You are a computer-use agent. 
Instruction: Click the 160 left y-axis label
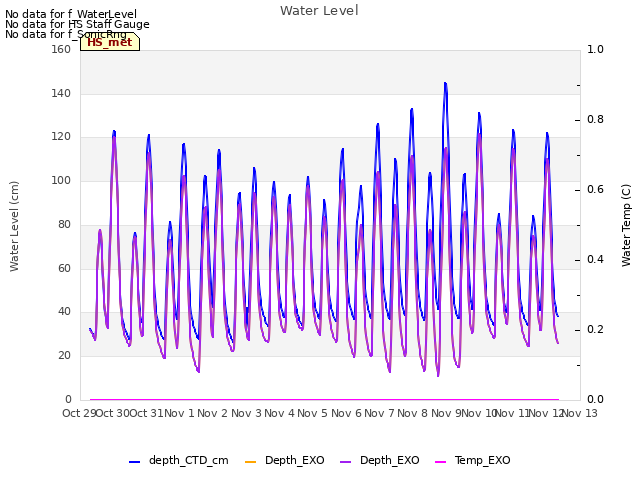point(61,49)
